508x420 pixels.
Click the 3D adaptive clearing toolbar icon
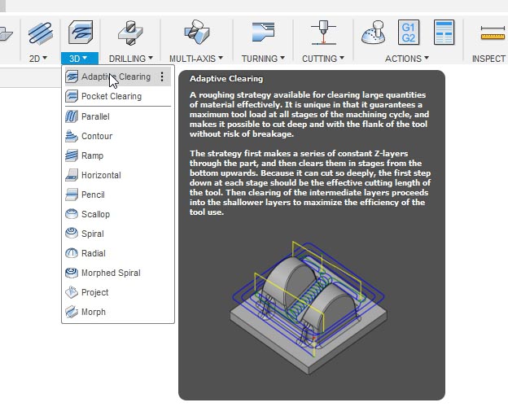81,32
